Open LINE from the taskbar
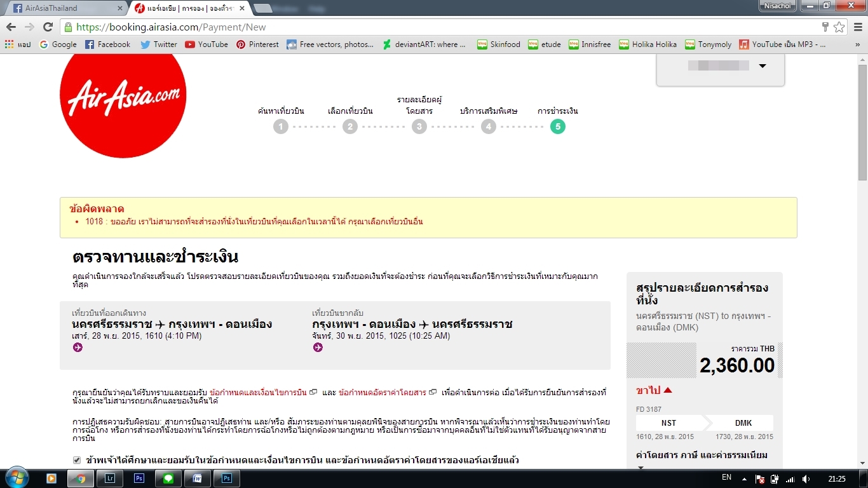This screenshot has height=488, width=868. point(168,478)
